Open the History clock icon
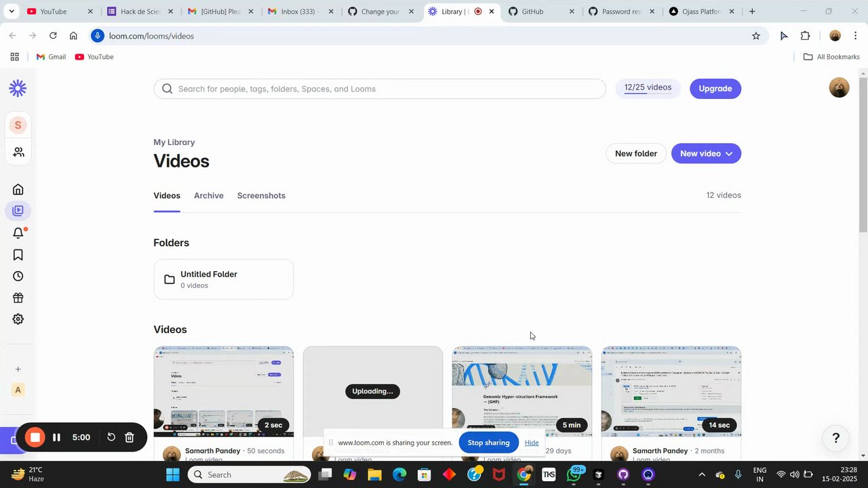The width and height of the screenshot is (868, 488). 18,277
